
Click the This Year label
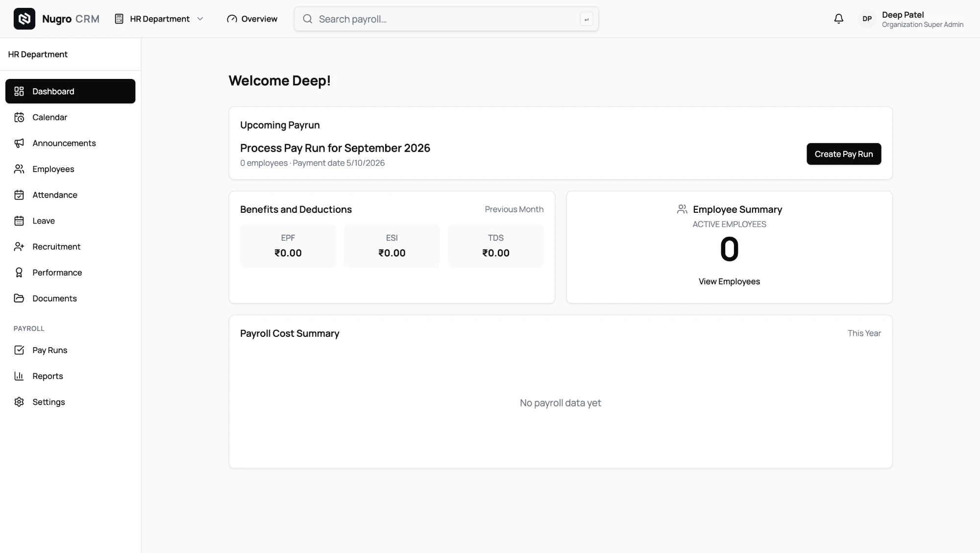[864, 333]
